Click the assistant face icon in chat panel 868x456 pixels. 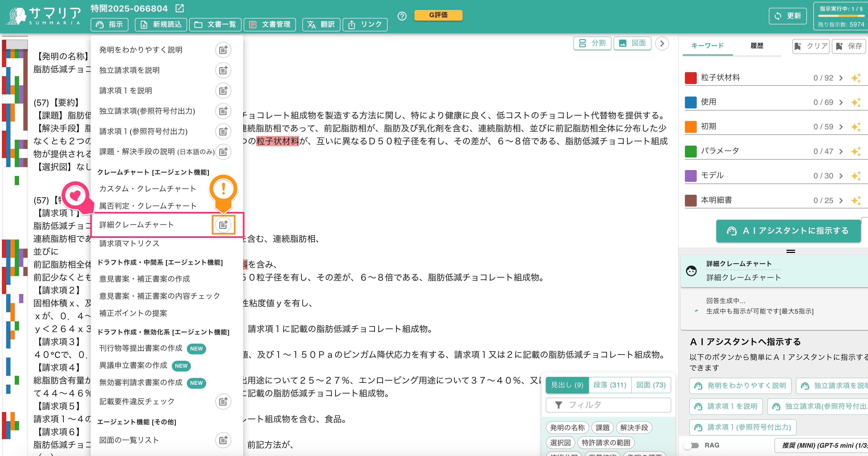691,270
